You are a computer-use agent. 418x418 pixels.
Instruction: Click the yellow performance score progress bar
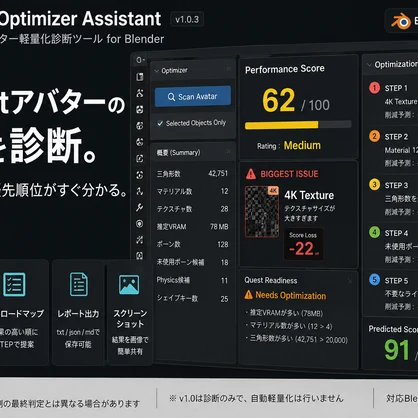[x=282, y=125]
